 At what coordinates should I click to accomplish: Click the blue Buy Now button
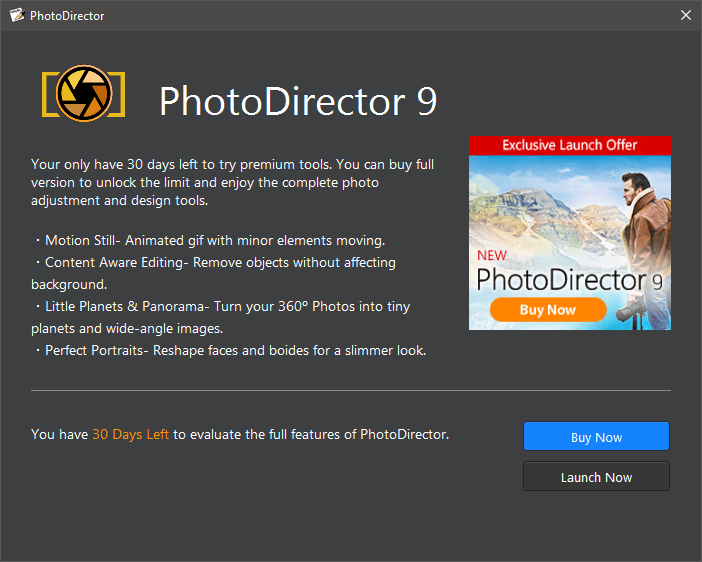coord(596,436)
